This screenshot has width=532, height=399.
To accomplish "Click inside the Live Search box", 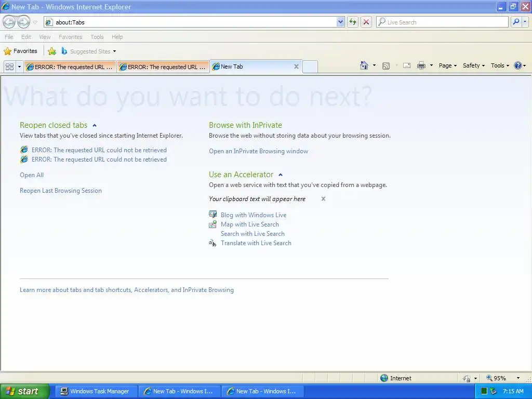I will tap(442, 22).
